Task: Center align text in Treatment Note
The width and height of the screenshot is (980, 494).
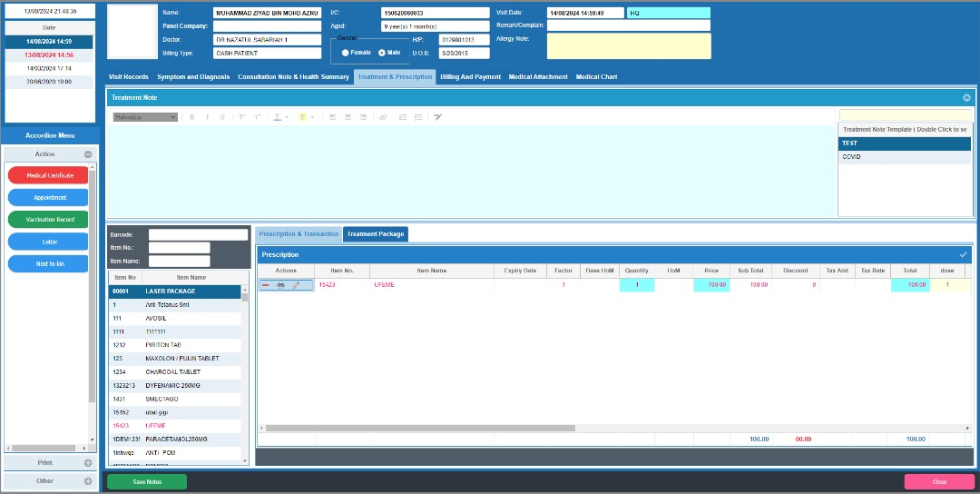Action: 348,117
